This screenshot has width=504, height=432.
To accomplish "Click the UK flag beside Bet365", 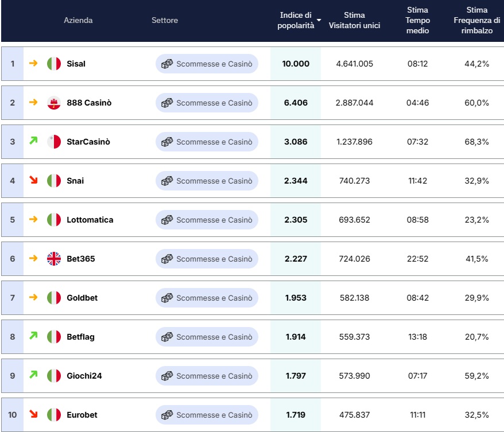I will tap(54, 259).
